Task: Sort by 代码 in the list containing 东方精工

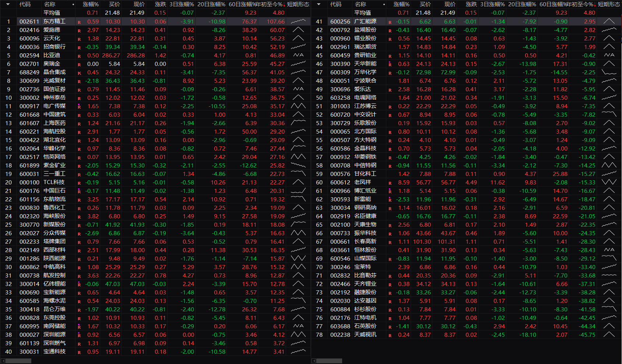Action: [x=25, y=4]
